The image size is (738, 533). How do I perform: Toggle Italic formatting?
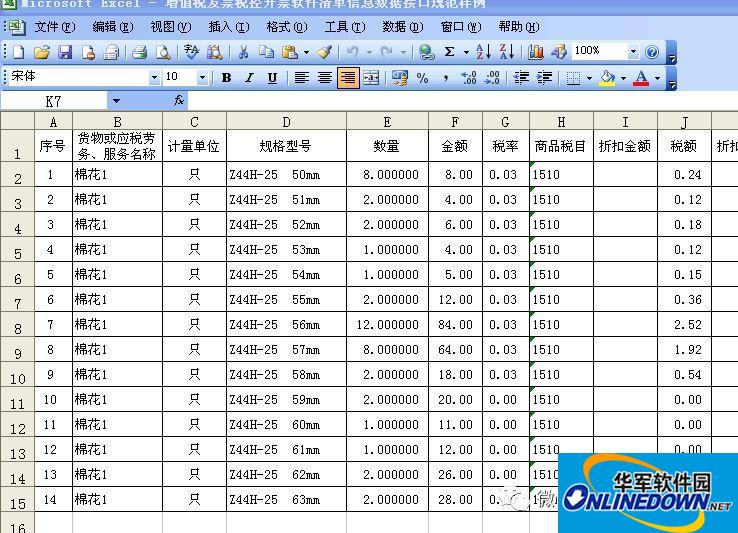tap(249, 78)
